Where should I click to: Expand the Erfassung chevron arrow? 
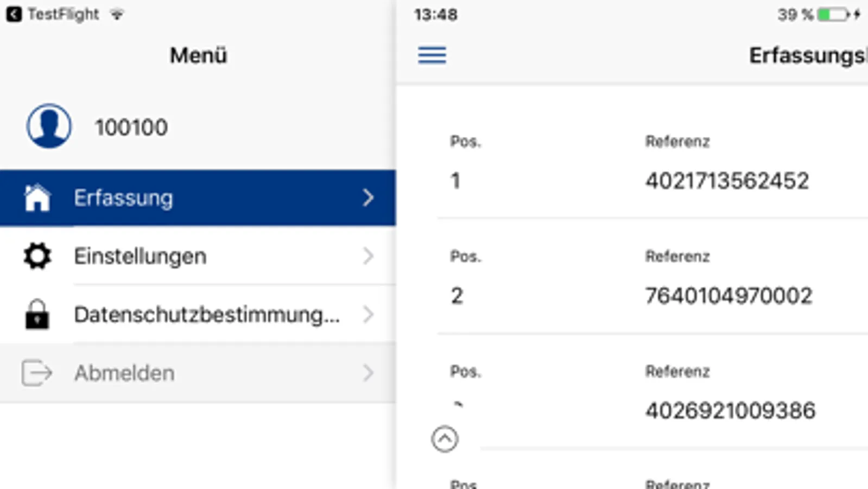[368, 198]
